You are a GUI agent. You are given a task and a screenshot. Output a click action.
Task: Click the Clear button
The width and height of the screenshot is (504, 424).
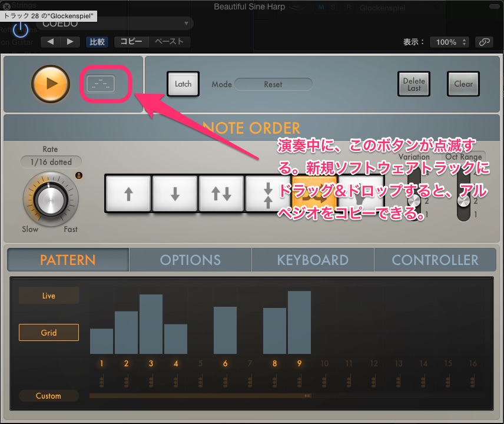(463, 84)
